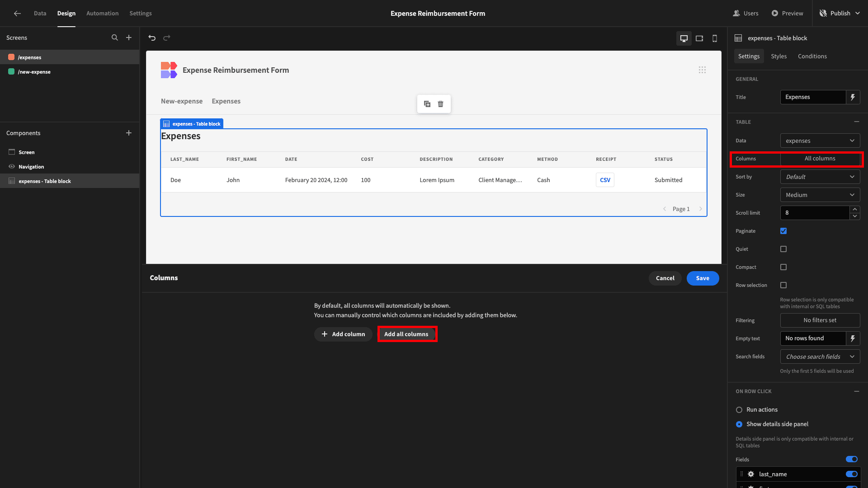The height and width of the screenshot is (488, 868).
Task: Go to next table page arrow
Action: coord(701,209)
